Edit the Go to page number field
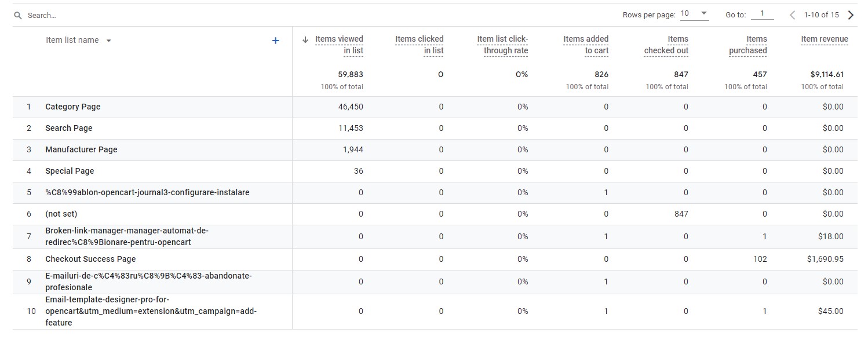The image size is (868, 340). coord(762,14)
